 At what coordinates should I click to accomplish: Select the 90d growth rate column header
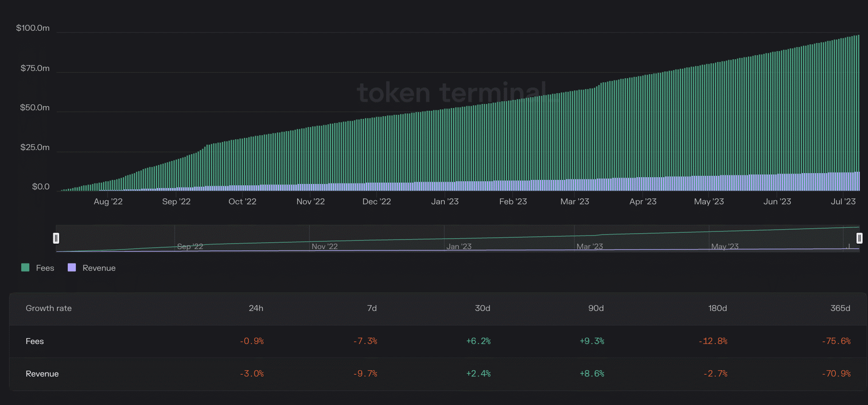click(596, 308)
